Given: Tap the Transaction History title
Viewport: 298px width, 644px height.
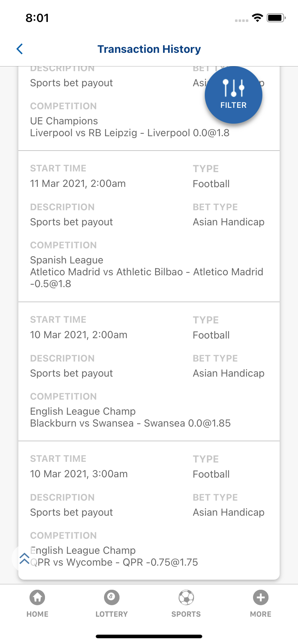Looking at the screenshot, I should point(149,49).
